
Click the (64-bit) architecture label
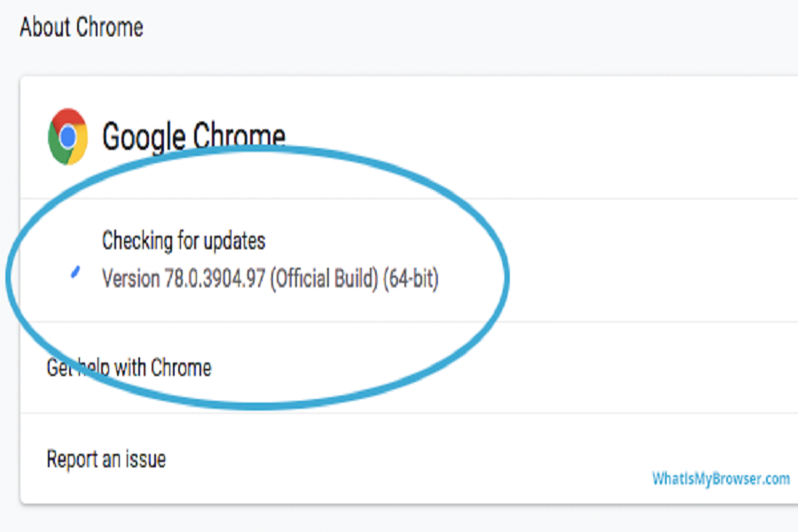tap(411, 279)
